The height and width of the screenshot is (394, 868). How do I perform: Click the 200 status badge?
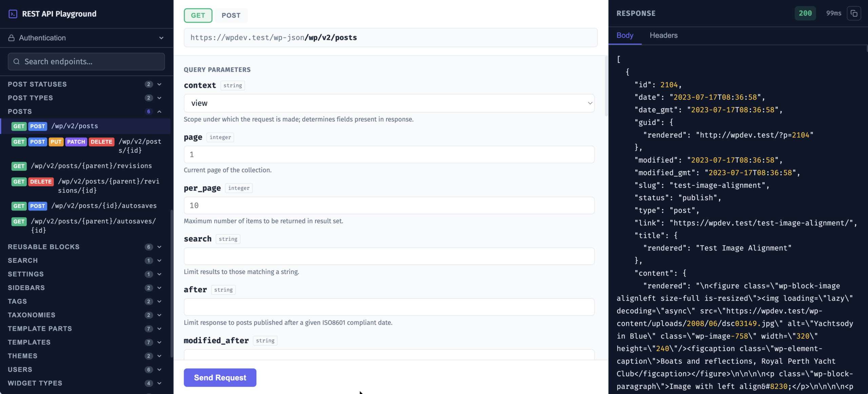pyautogui.click(x=805, y=13)
